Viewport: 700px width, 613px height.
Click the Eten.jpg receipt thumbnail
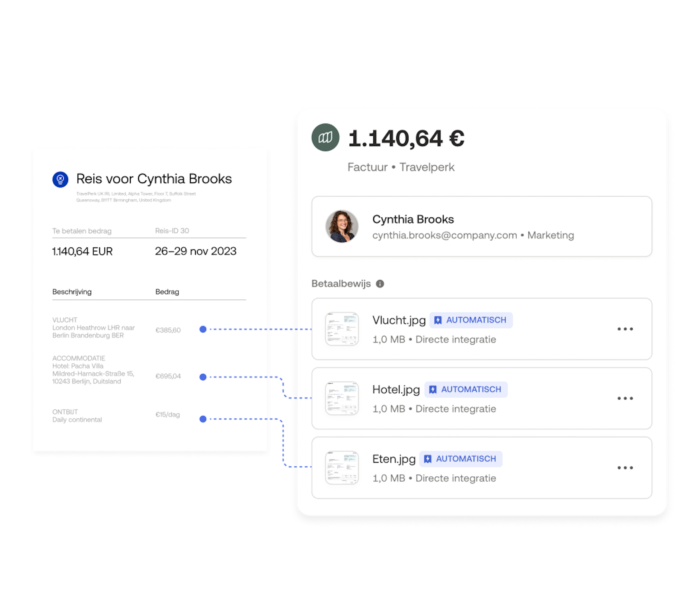pyautogui.click(x=342, y=468)
